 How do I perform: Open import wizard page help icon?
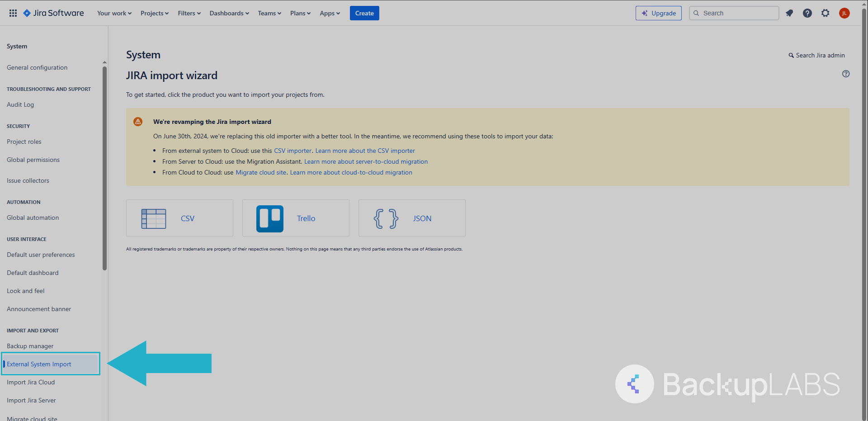pyautogui.click(x=845, y=74)
